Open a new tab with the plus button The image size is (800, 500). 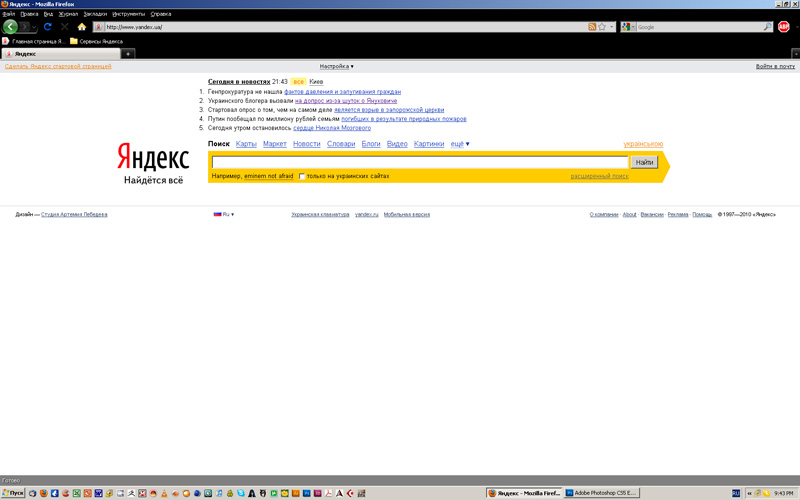coord(128,54)
